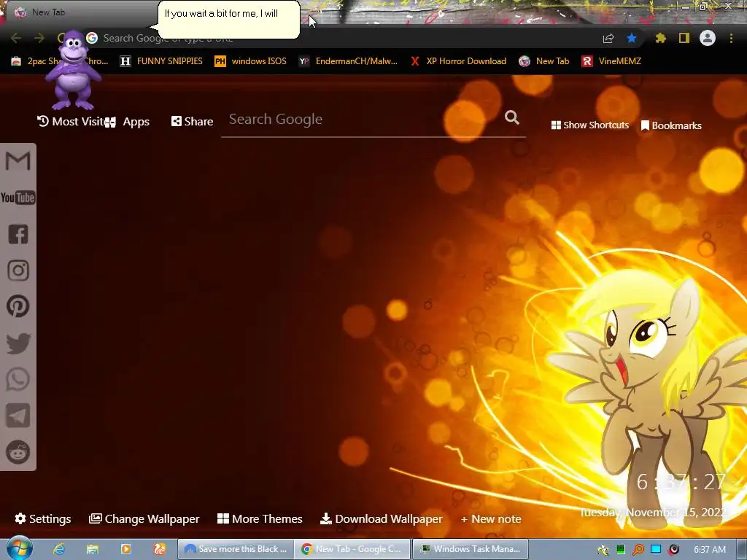
Task: Open Gmail from the sidebar
Action: [18, 161]
